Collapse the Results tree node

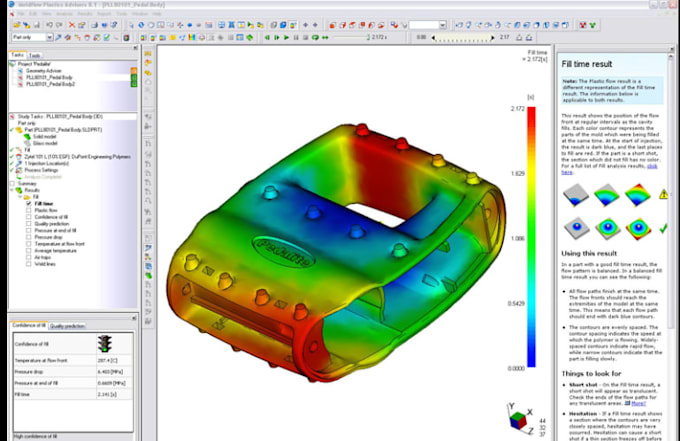coord(12,190)
